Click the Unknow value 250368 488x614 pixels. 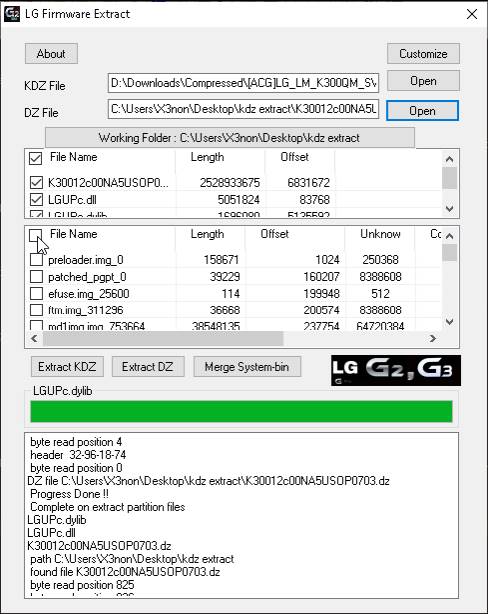380,260
